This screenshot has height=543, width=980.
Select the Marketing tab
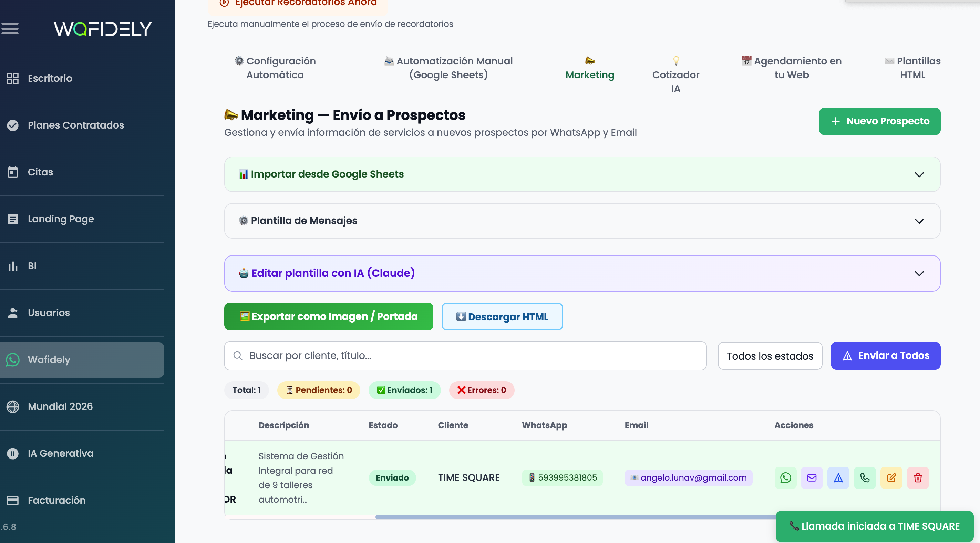click(x=590, y=69)
